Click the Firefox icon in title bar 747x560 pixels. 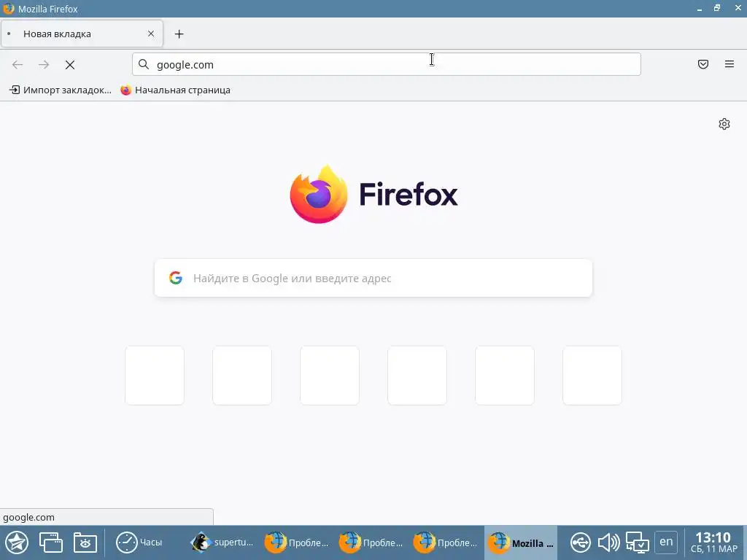tap(9, 9)
